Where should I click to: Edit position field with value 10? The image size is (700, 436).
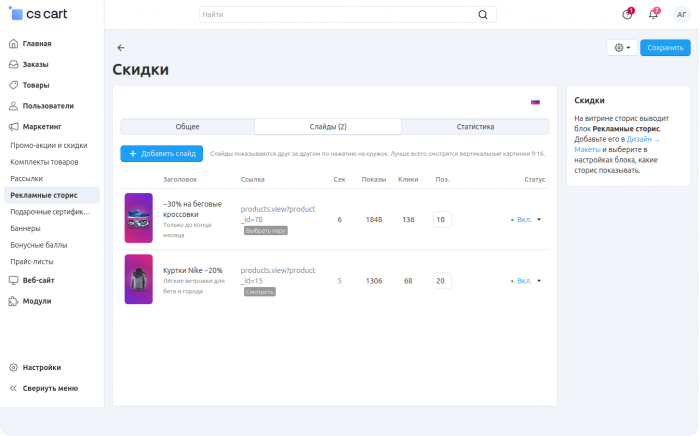[442, 220]
